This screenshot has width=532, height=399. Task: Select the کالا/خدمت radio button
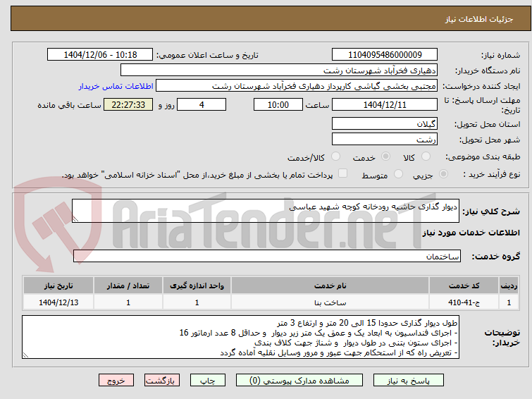tap(335, 156)
